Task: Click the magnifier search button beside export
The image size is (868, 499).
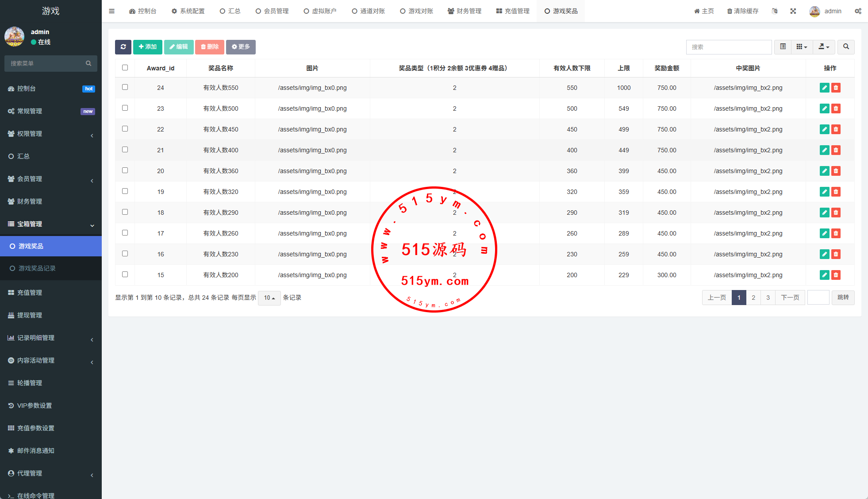Action: click(846, 47)
